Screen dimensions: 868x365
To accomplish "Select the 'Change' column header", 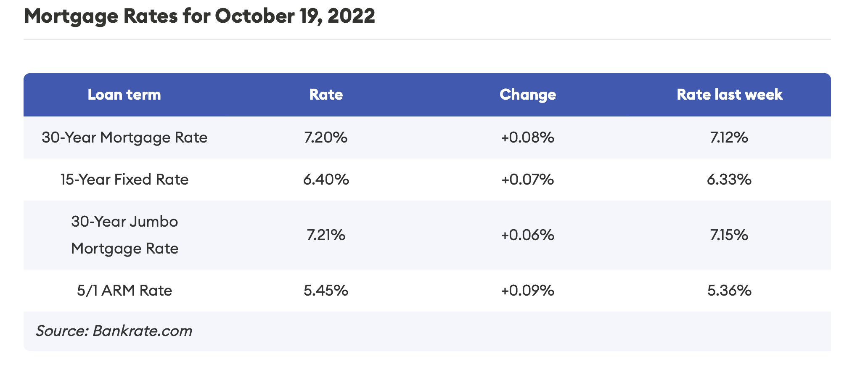I will pyautogui.click(x=528, y=95).
